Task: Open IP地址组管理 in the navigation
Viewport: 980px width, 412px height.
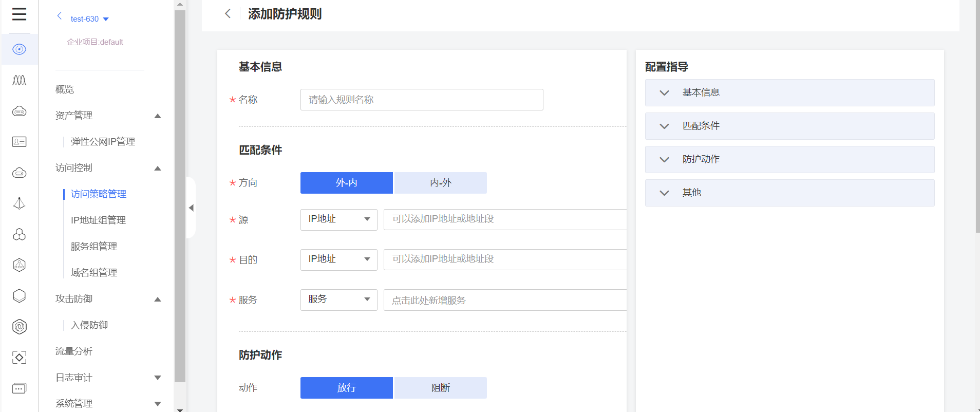Action: pyautogui.click(x=98, y=220)
